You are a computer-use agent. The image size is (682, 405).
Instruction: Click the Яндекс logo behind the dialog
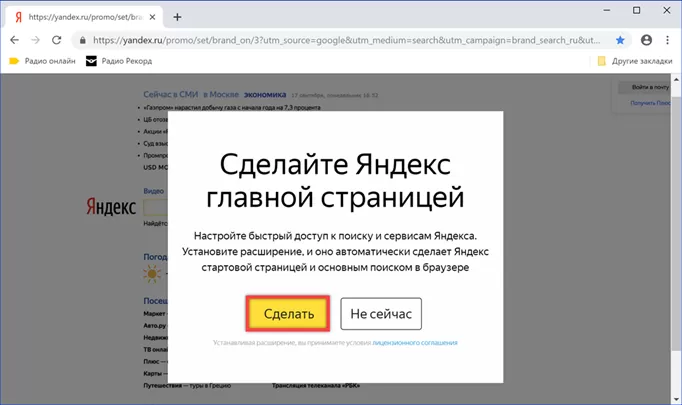pyautogui.click(x=111, y=207)
